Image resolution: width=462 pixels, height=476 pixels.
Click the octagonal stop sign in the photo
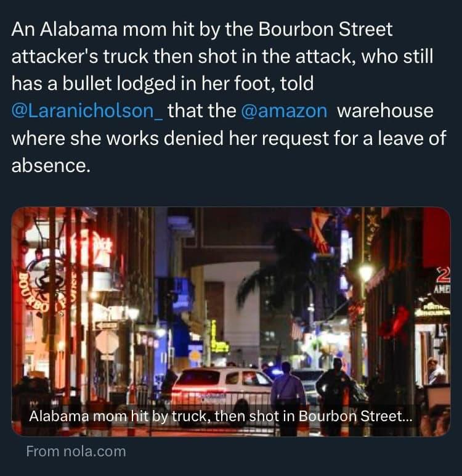(107, 342)
